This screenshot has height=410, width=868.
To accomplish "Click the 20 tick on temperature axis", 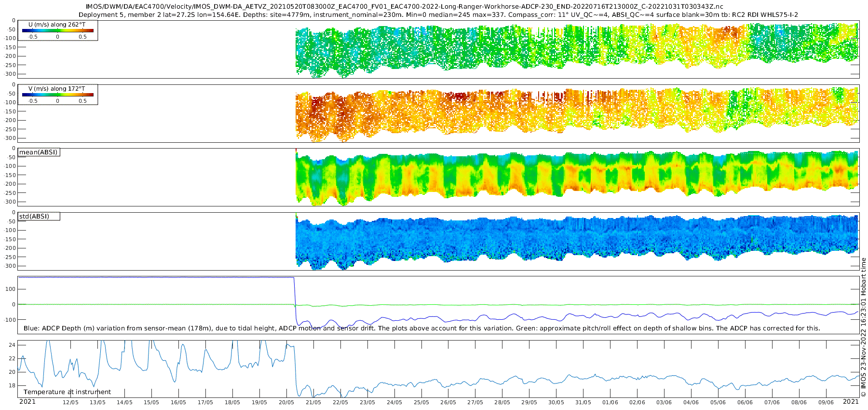I will click(x=12, y=372).
